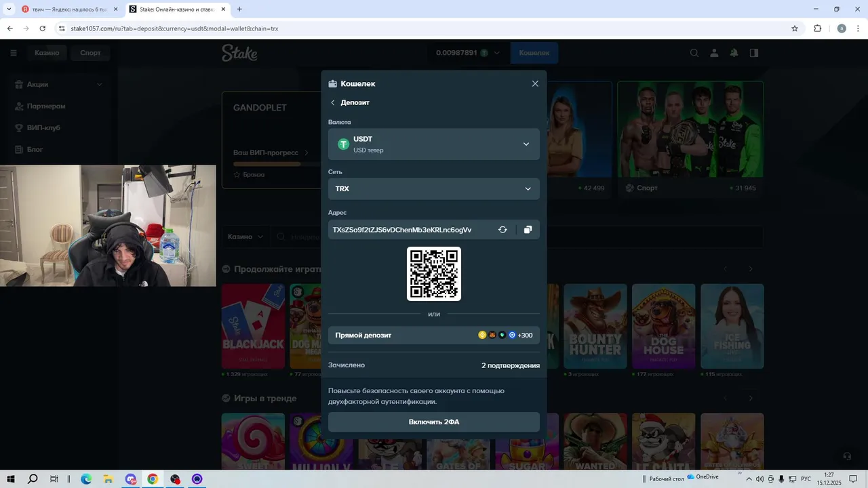
Task: Close the Stake browser tab
Action: click(222, 9)
